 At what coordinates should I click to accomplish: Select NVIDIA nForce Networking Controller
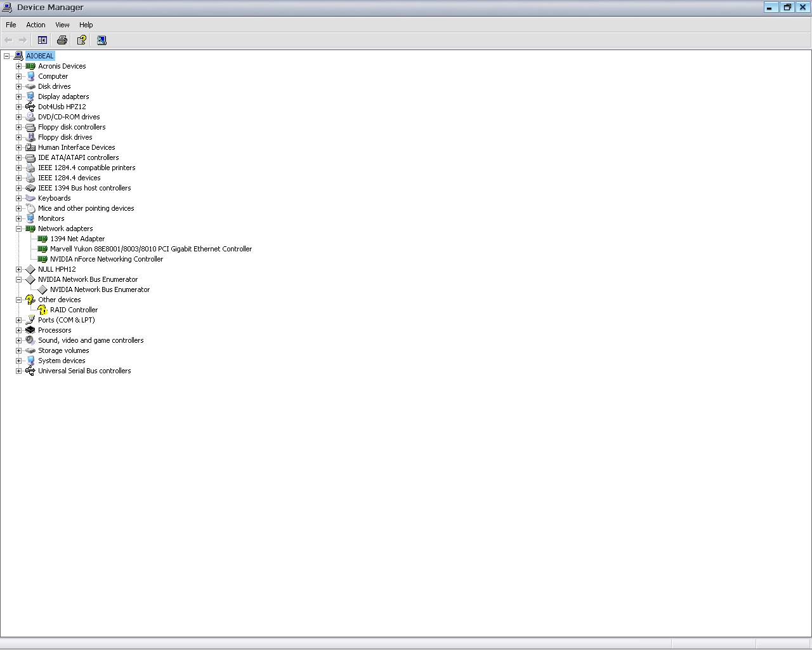[107, 259]
